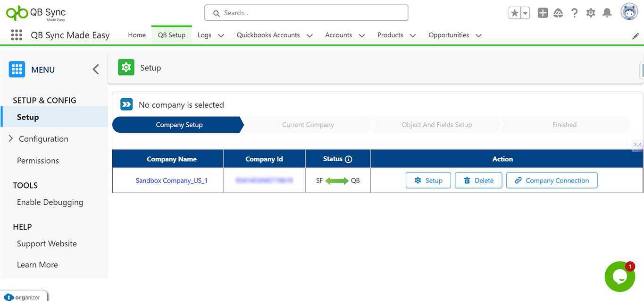Select the QB Setup tab
The height and width of the screenshot is (301, 644).
tap(172, 35)
